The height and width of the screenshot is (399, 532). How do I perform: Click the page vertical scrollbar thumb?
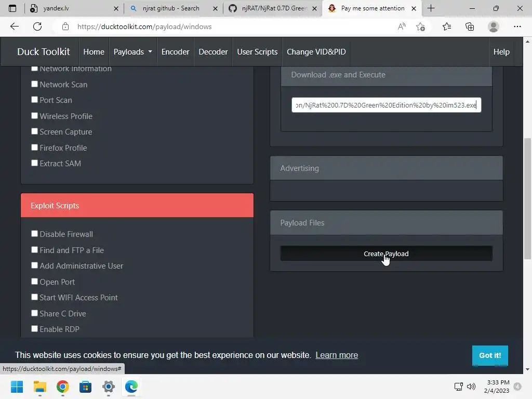(527, 198)
